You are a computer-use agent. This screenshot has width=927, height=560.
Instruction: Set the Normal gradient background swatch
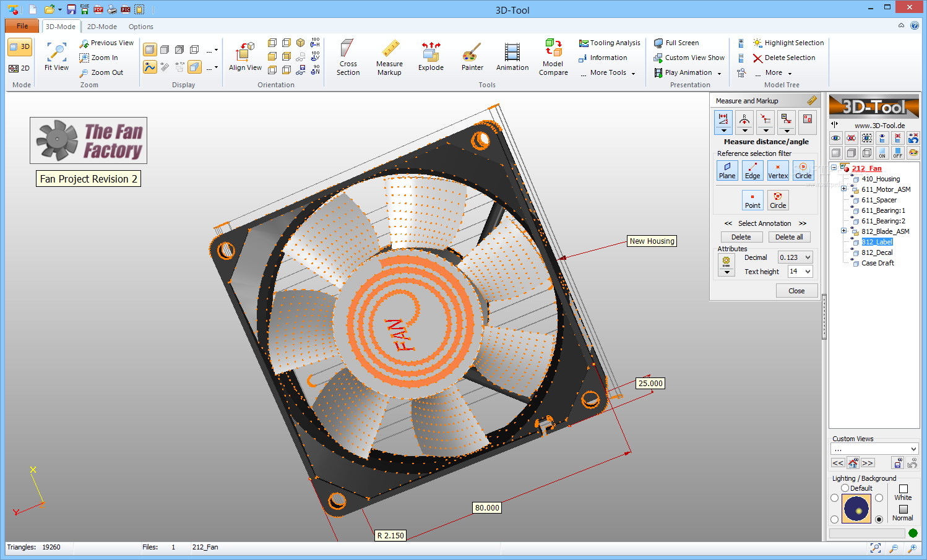[903, 509]
